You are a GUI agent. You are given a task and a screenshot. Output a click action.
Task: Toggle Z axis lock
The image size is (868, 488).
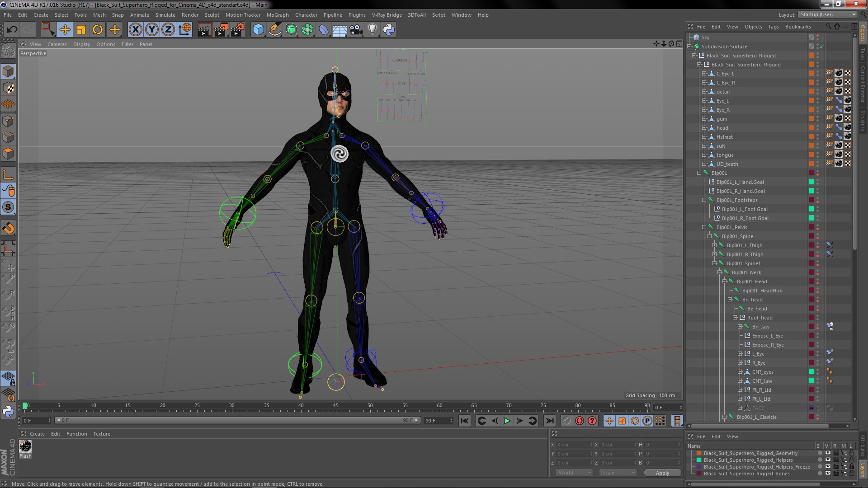point(168,30)
